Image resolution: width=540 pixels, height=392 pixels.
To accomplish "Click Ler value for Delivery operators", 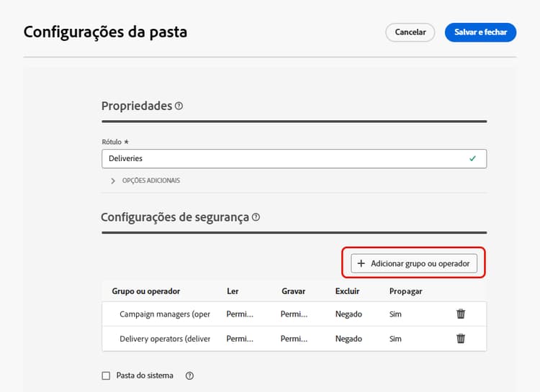I will coord(240,339).
